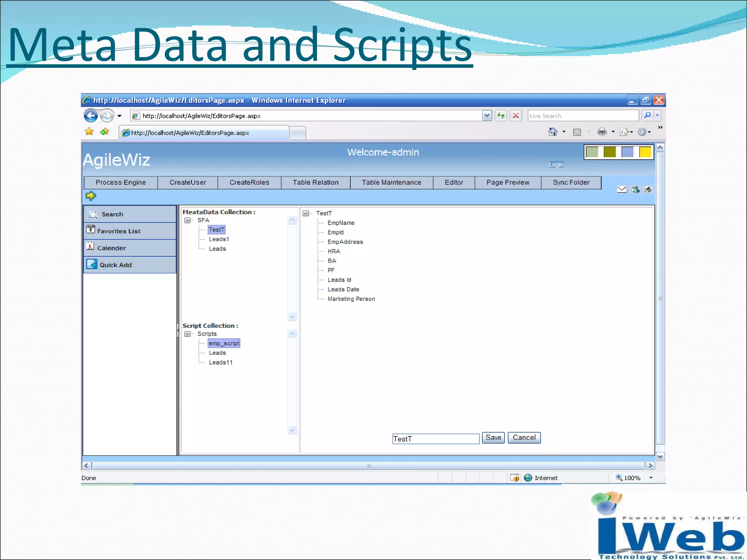Open the Tools gear menu

(644, 132)
